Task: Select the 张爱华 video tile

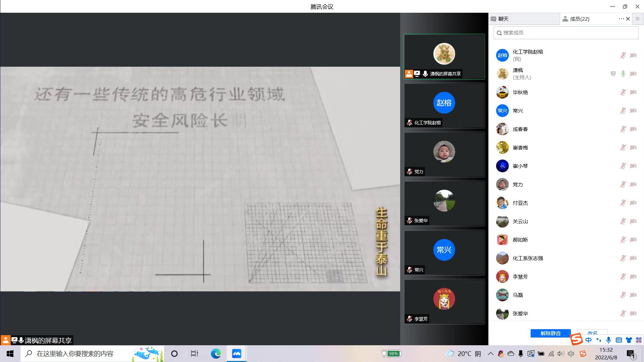Action: click(x=444, y=203)
